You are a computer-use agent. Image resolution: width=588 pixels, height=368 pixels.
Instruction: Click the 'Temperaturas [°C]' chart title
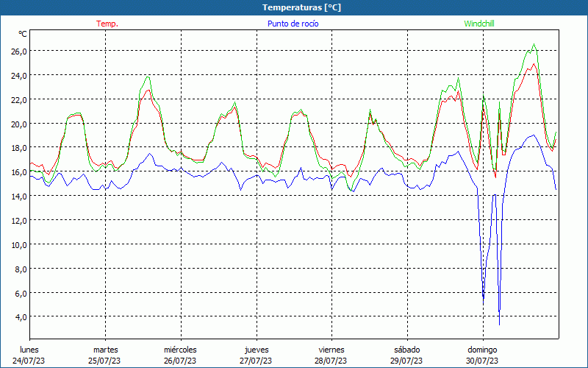click(301, 7)
